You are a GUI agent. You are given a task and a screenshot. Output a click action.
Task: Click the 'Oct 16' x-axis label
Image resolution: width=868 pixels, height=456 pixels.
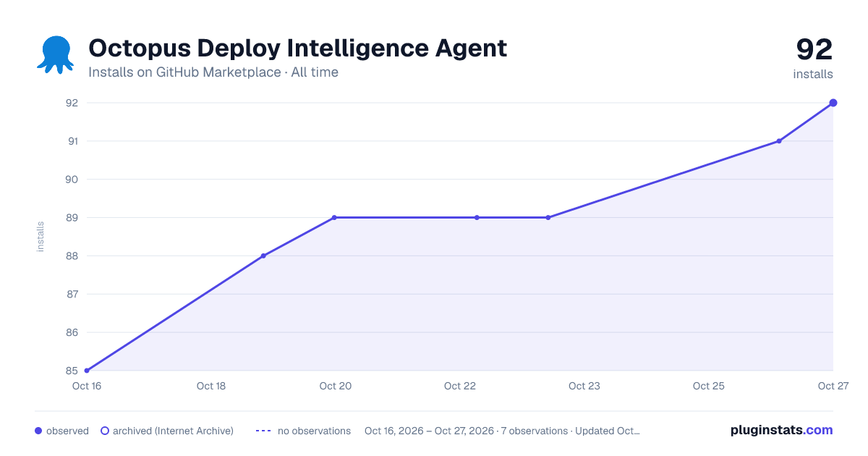click(x=86, y=386)
